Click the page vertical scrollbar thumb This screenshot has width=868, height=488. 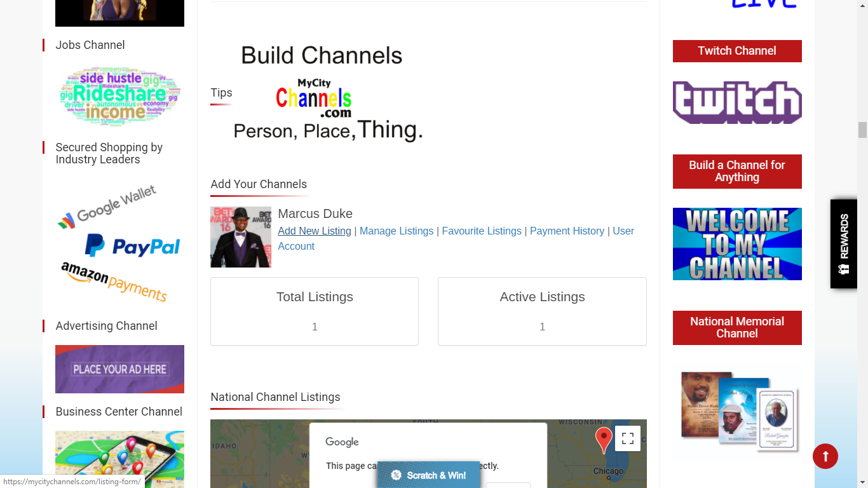pos(862,130)
